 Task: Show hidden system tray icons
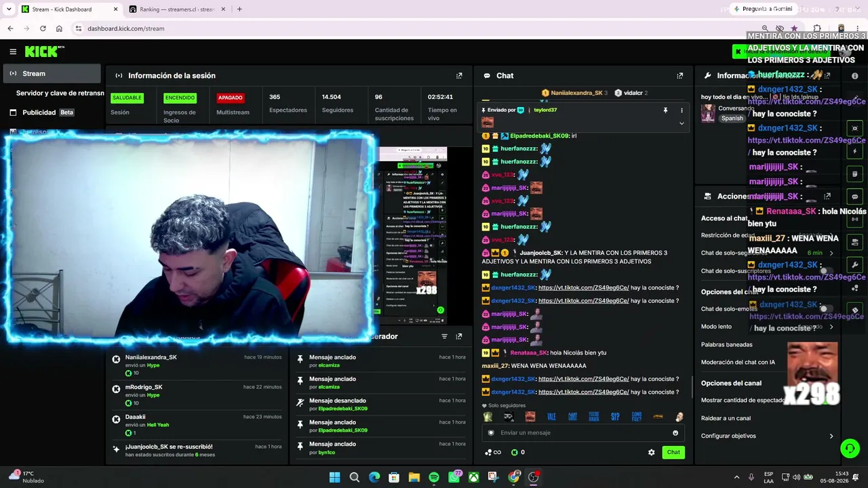click(737, 477)
